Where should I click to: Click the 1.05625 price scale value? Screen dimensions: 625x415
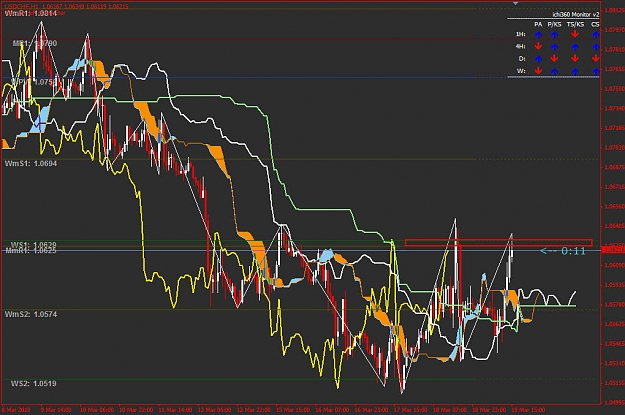click(x=614, y=324)
